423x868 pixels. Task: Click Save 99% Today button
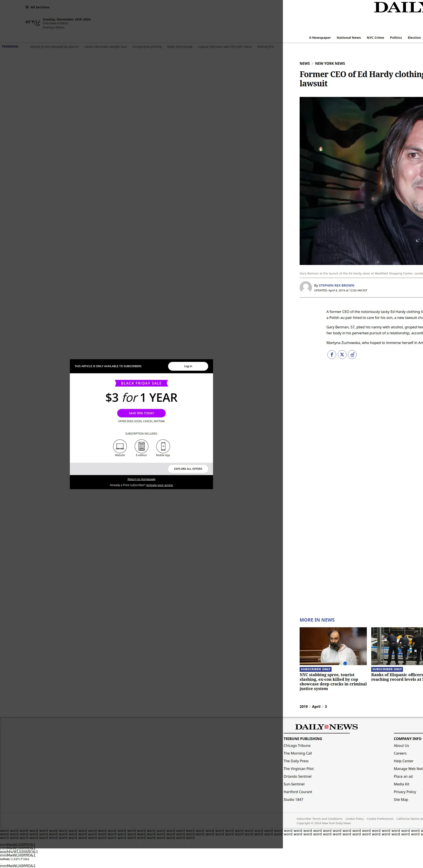(x=141, y=413)
